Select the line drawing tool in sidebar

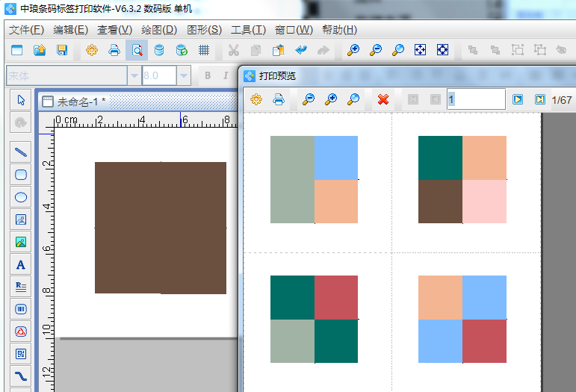click(21, 152)
